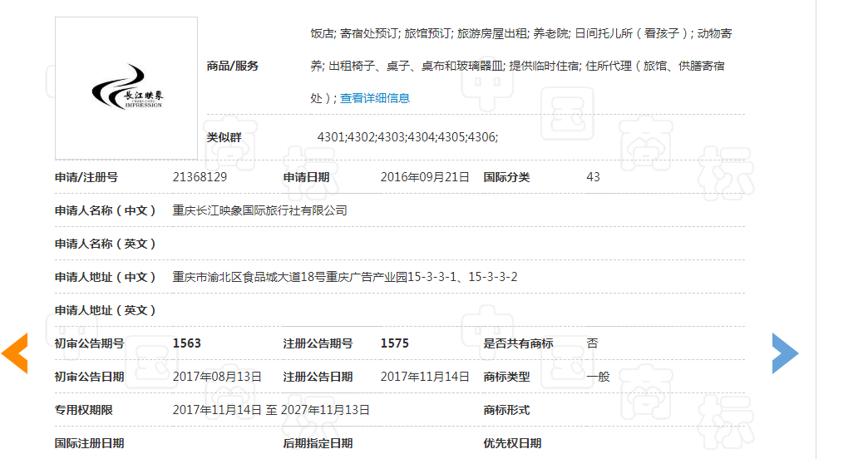Click registration announcement issue number 1575
Viewport: 868px width, 459px height.
(x=395, y=343)
